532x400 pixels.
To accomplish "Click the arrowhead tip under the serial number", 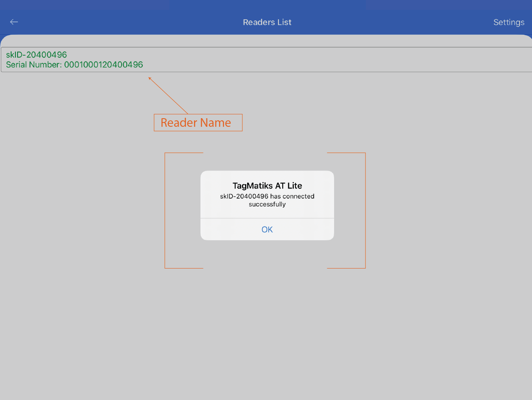I will 149,78.
